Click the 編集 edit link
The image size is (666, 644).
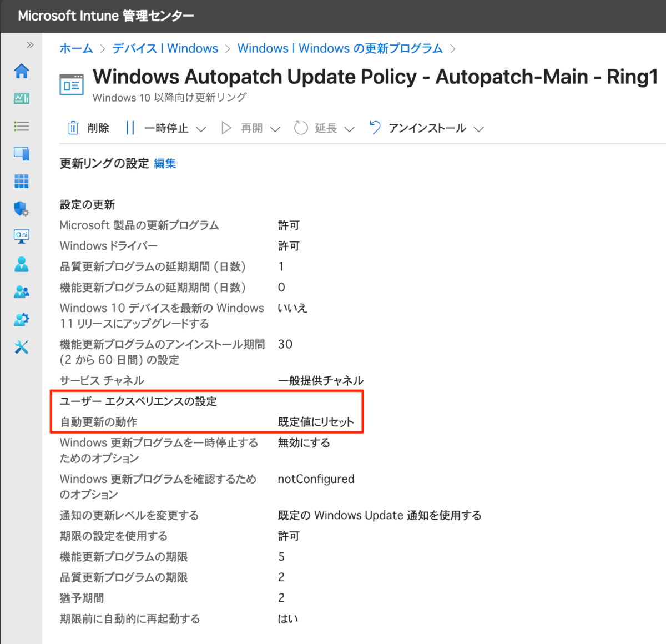click(165, 164)
